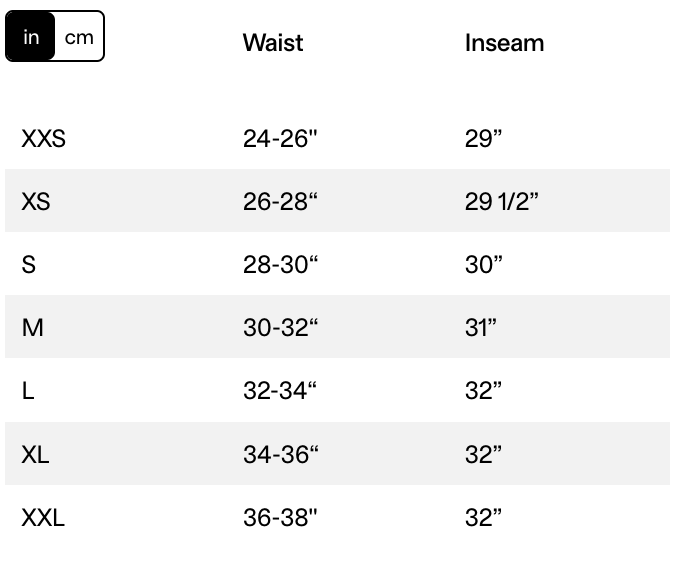This screenshot has height=562, width=688.
Task: Select the XXL size row label
Action: click(43, 518)
